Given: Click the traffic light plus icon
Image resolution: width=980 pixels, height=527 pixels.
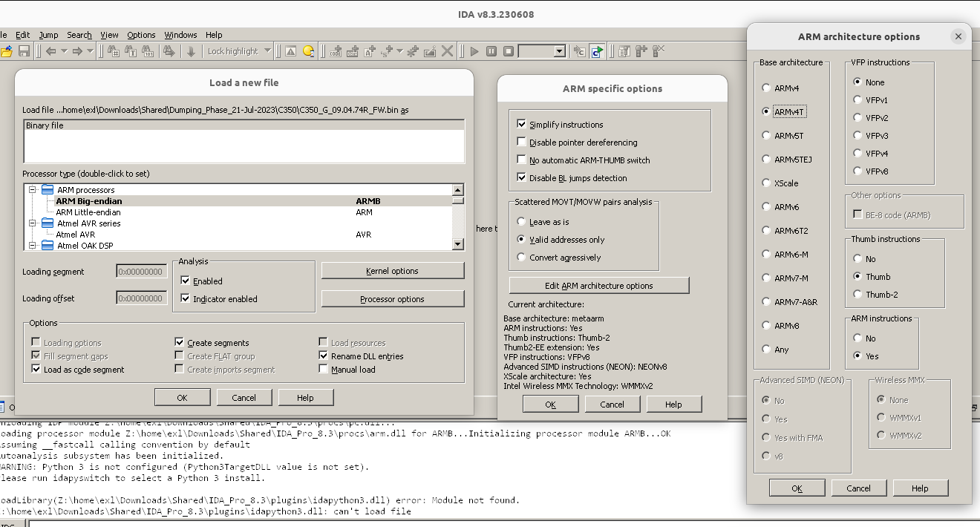Looking at the screenshot, I should pyautogui.click(x=641, y=51).
